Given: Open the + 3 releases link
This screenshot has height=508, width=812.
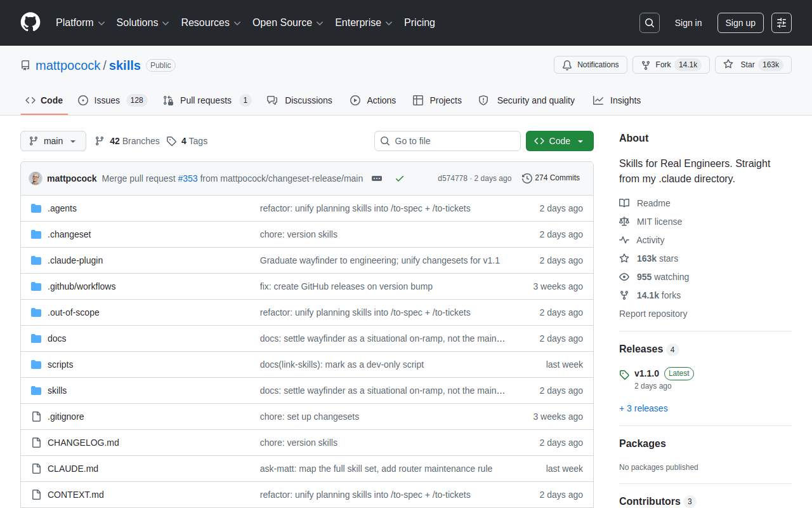Looking at the screenshot, I should click(643, 408).
